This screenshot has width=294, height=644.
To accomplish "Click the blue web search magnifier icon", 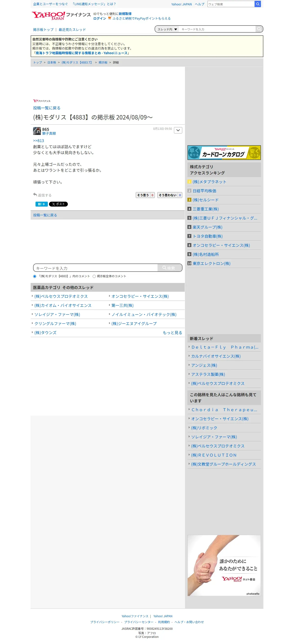I will click(x=257, y=4).
